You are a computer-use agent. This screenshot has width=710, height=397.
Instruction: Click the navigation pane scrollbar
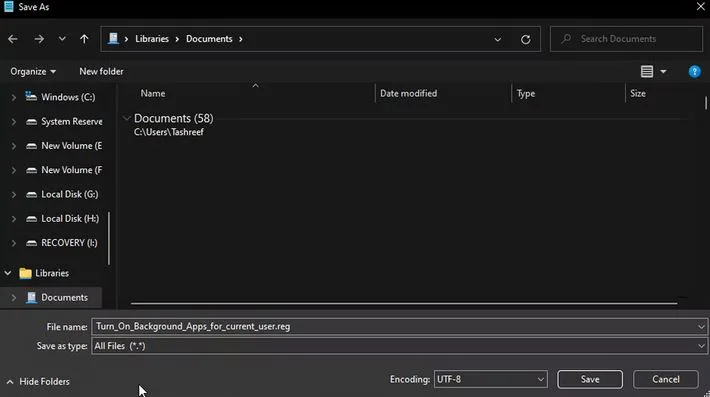109,239
